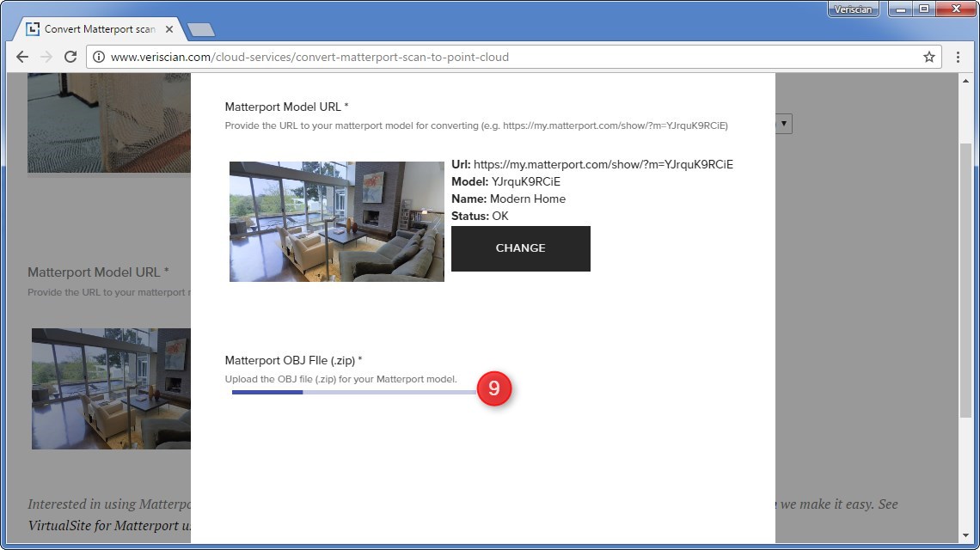Click the address bar URL field

(512, 57)
